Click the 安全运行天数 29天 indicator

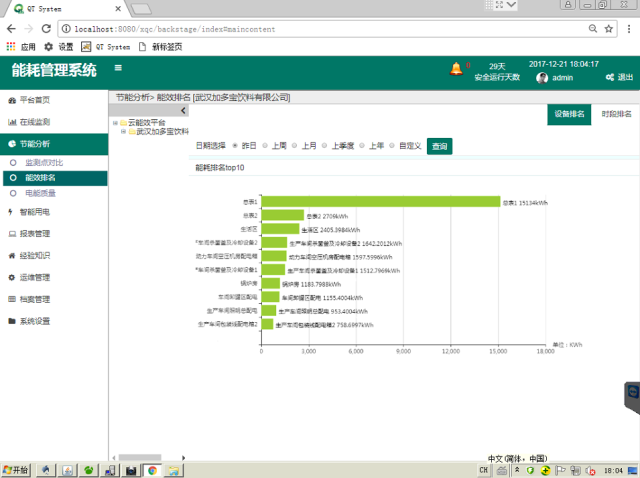click(497, 72)
